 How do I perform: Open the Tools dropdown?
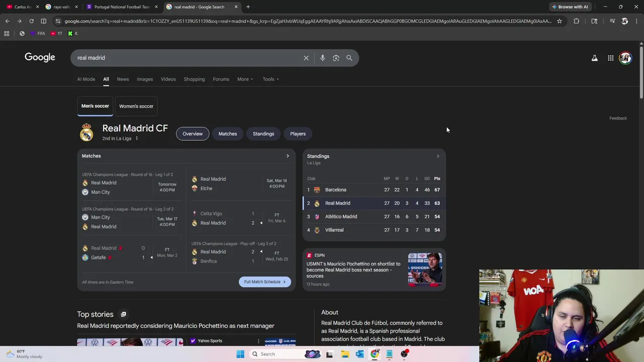(270, 79)
